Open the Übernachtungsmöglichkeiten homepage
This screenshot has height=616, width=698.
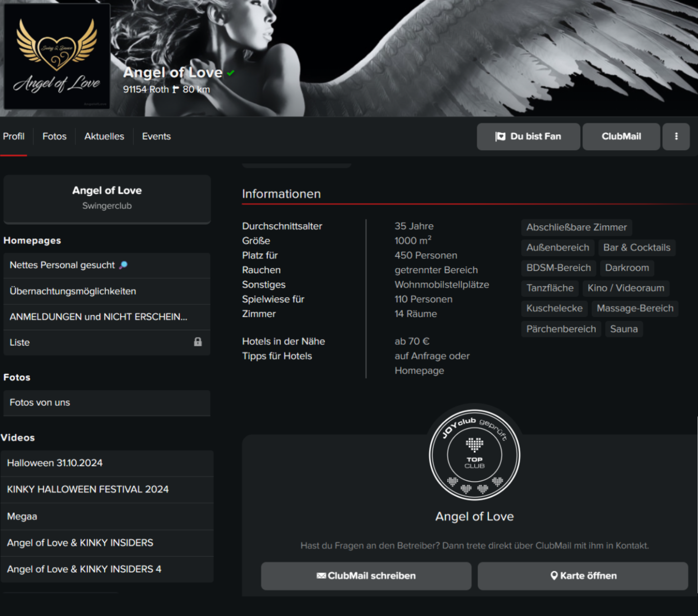coord(73,291)
